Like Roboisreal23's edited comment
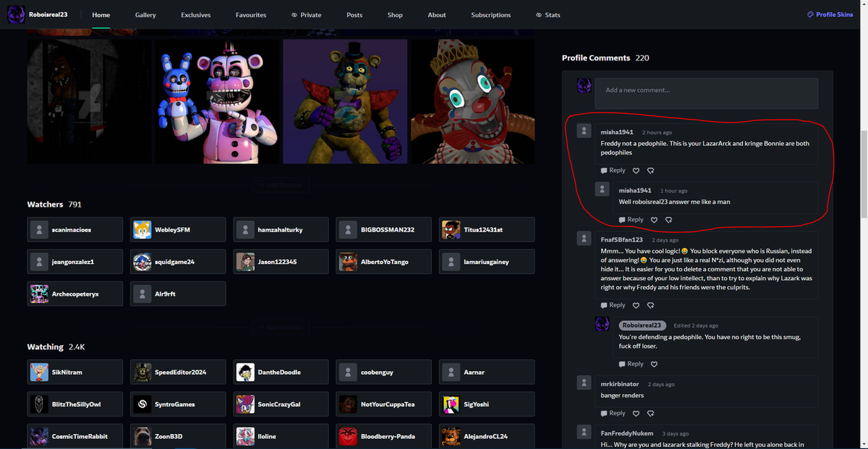The height and width of the screenshot is (449, 868). coord(654,364)
